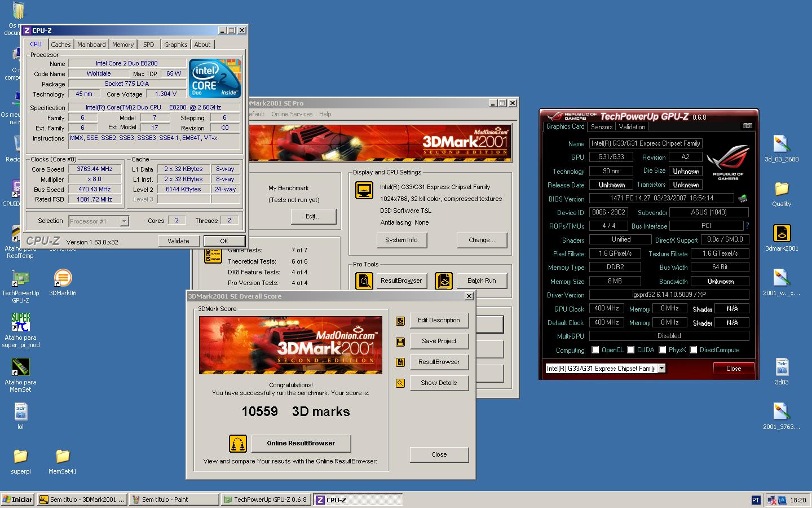Click the Change... display settings button
The width and height of the screenshot is (812, 508).
pyautogui.click(x=482, y=240)
